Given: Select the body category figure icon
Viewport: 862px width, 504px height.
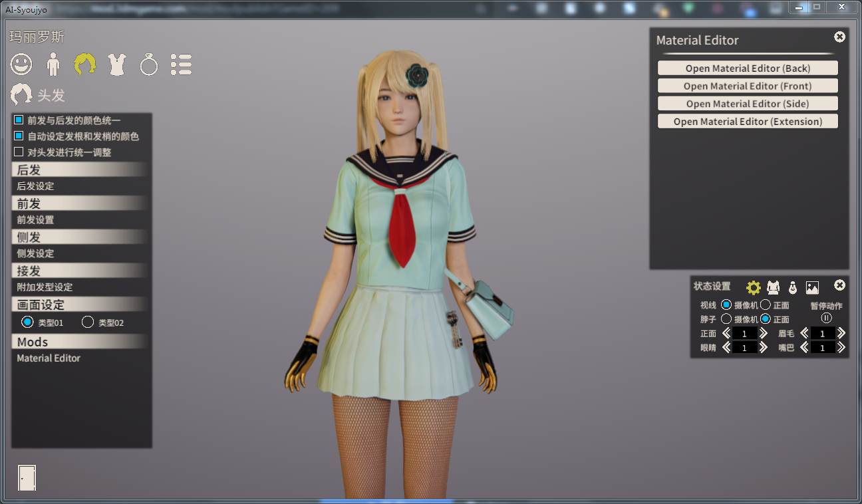Looking at the screenshot, I should coord(53,64).
